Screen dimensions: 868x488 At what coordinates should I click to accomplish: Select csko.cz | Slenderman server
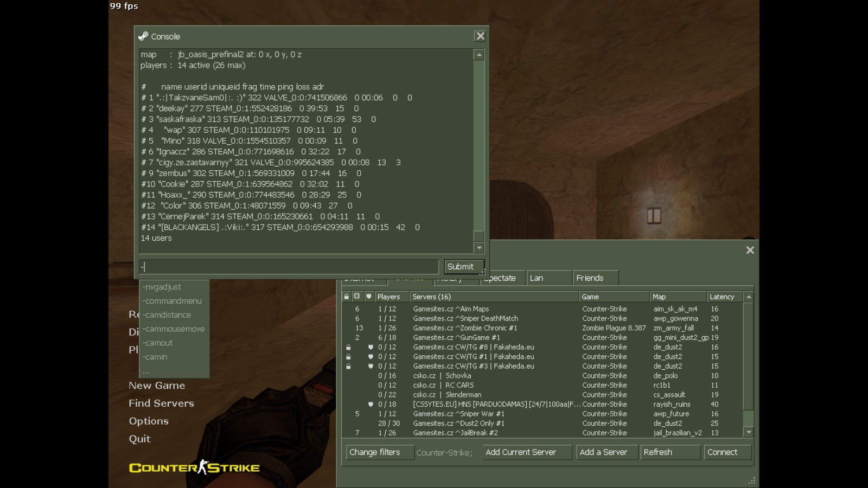[542, 395]
